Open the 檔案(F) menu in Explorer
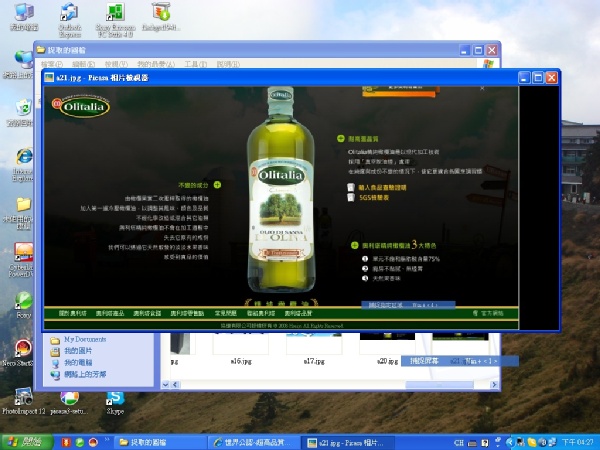This screenshot has width=600, height=450. [52, 64]
